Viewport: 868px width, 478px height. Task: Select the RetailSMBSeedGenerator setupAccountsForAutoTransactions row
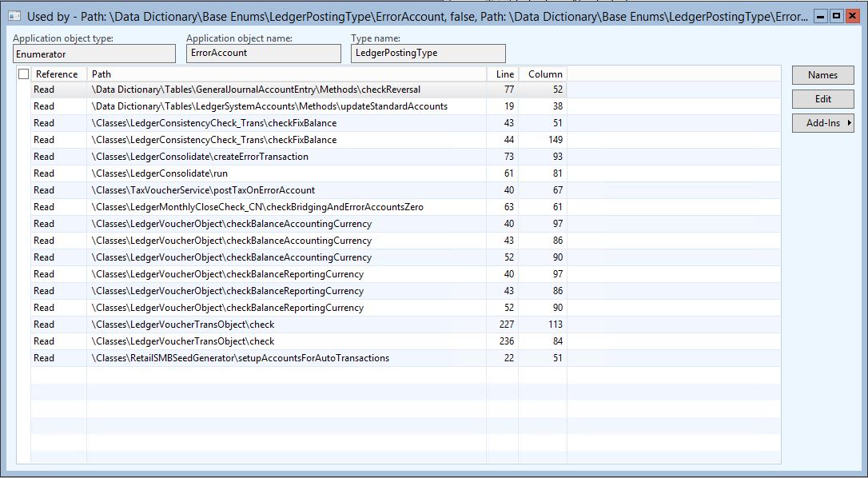coord(240,358)
